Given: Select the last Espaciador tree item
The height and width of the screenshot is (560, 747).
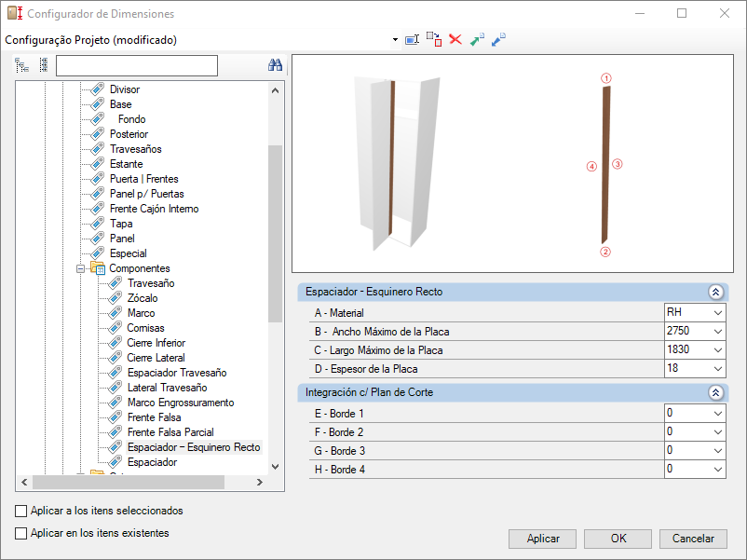Looking at the screenshot, I should [152, 462].
